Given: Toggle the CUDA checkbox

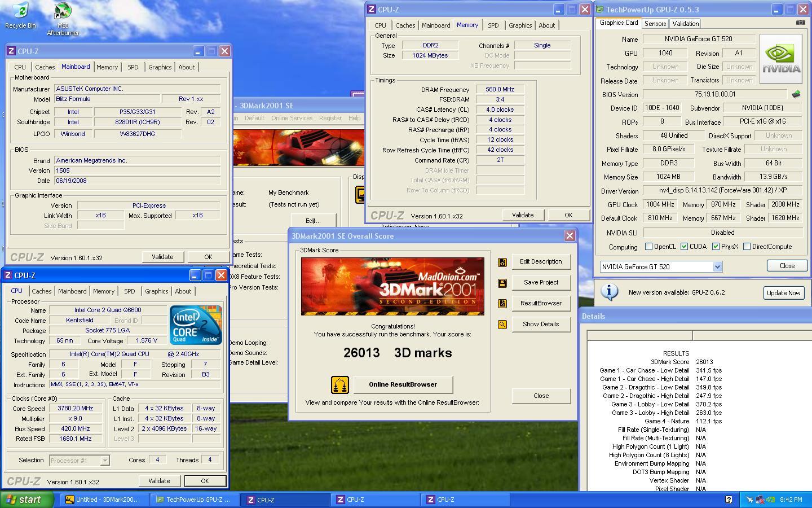Looking at the screenshot, I should click(684, 247).
